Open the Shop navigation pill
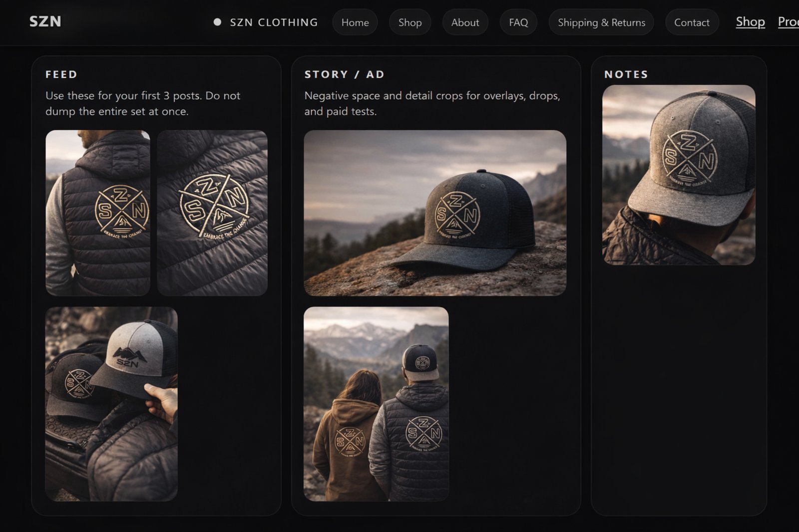This screenshot has height=532, width=799. point(410,22)
